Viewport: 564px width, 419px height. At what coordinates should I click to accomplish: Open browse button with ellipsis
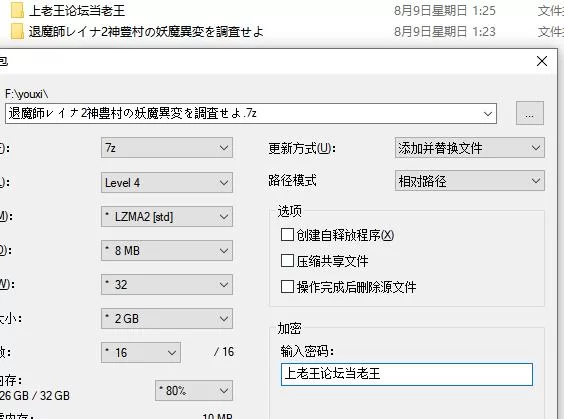click(x=529, y=113)
